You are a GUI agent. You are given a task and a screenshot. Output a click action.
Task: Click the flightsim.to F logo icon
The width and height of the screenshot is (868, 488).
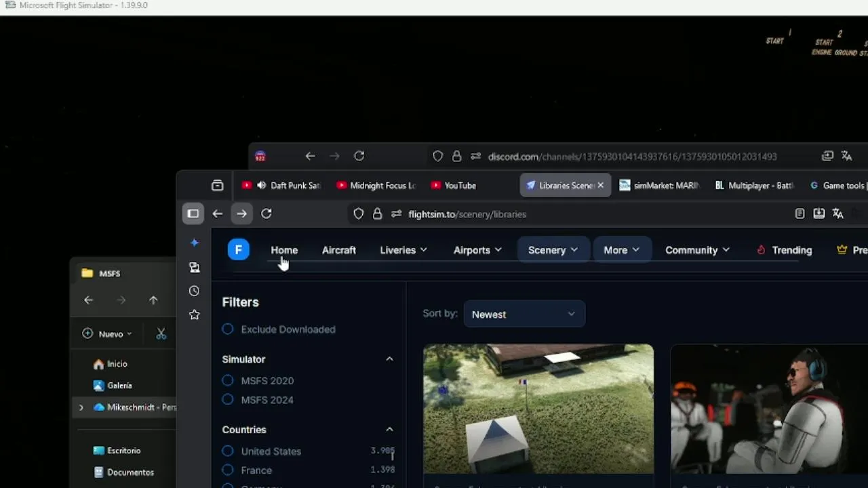(x=238, y=250)
